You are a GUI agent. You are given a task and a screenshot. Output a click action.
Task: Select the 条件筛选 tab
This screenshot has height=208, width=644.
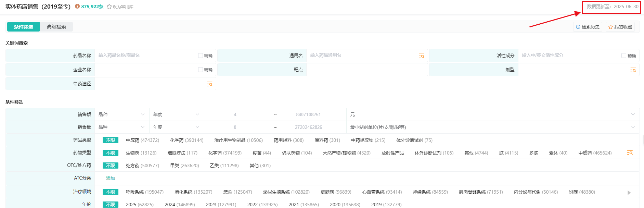(x=24, y=27)
